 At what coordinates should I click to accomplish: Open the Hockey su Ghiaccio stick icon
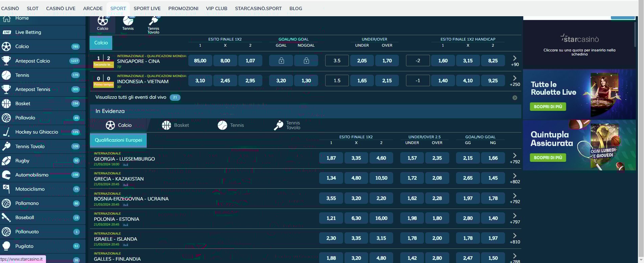click(x=6, y=132)
